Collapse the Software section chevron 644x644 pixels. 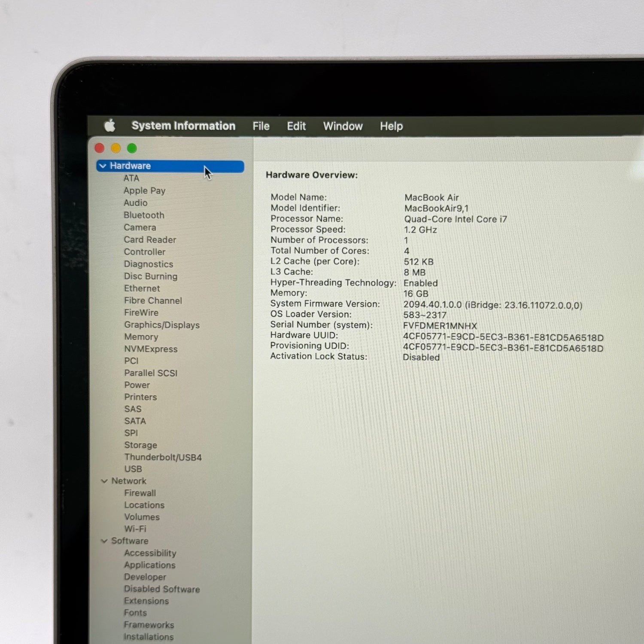[x=104, y=541]
